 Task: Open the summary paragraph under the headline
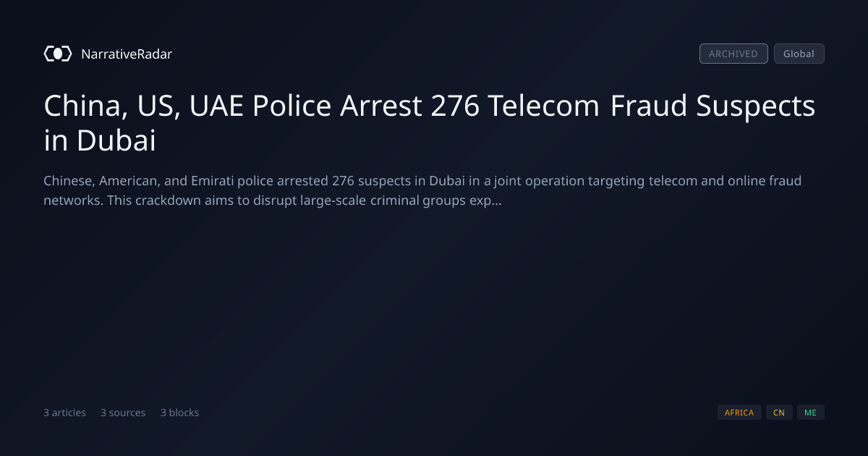(x=422, y=190)
